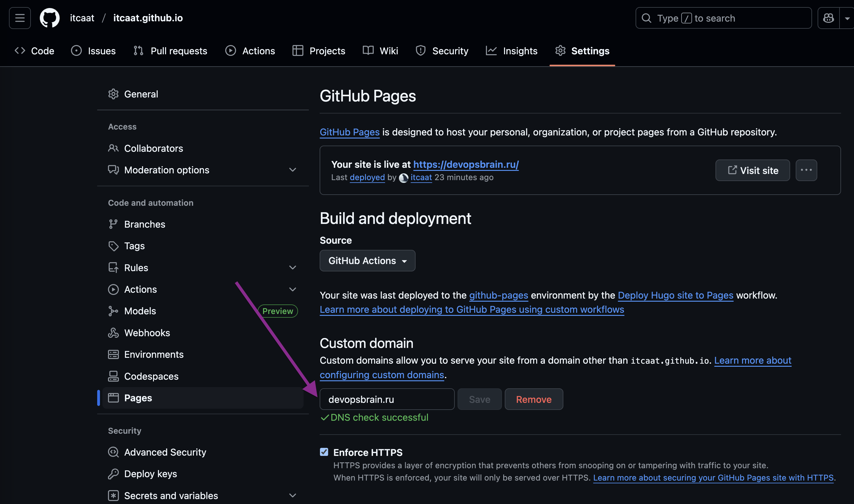Open the Issues tab
This screenshot has height=504, width=854.
[x=93, y=51]
